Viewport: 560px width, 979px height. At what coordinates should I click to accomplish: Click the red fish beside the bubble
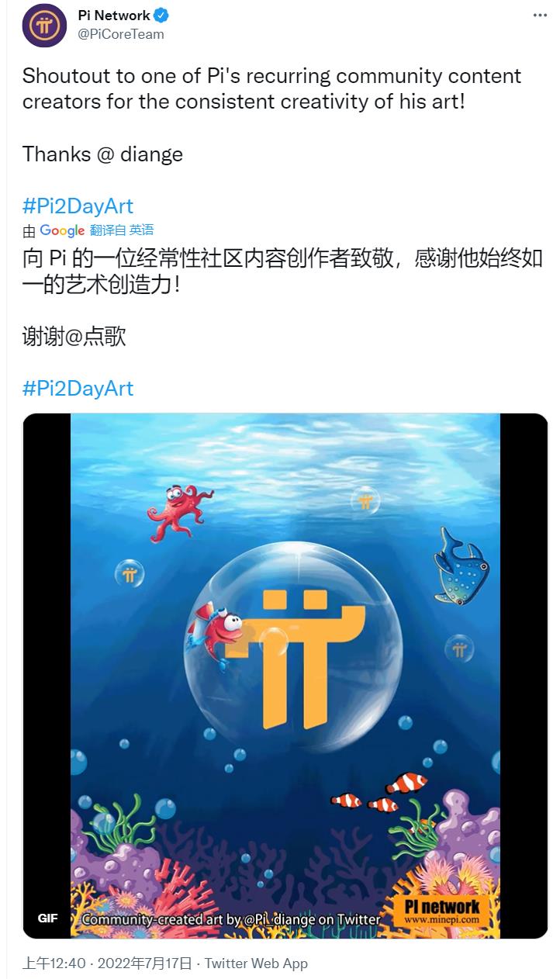click(220, 630)
